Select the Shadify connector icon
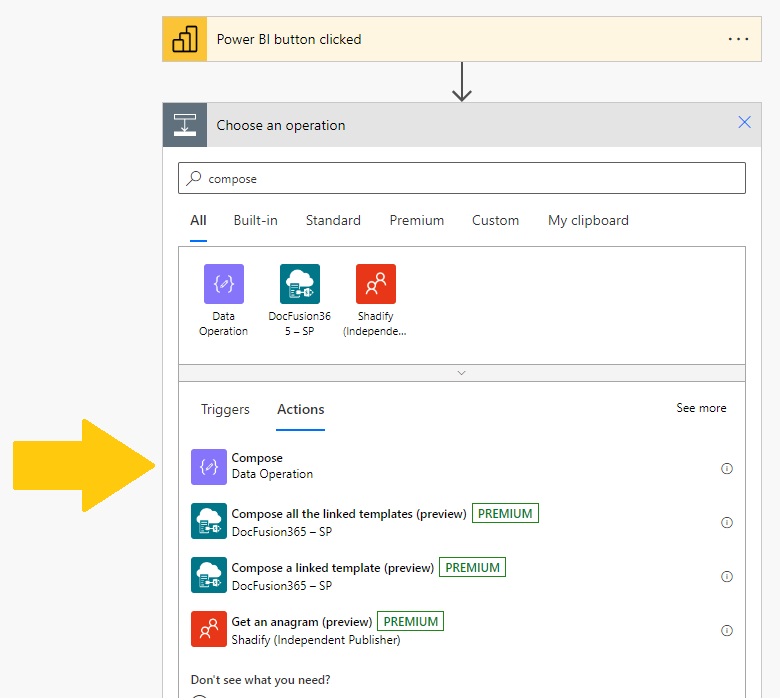The height and width of the screenshot is (700, 780). pyautogui.click(x=376, y=284)
